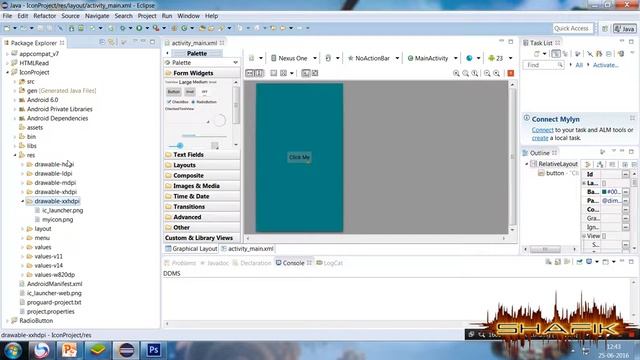Click the New toolbar icon
The height and width of the screenshot is (360, 640).
click(x=7, y=28)
